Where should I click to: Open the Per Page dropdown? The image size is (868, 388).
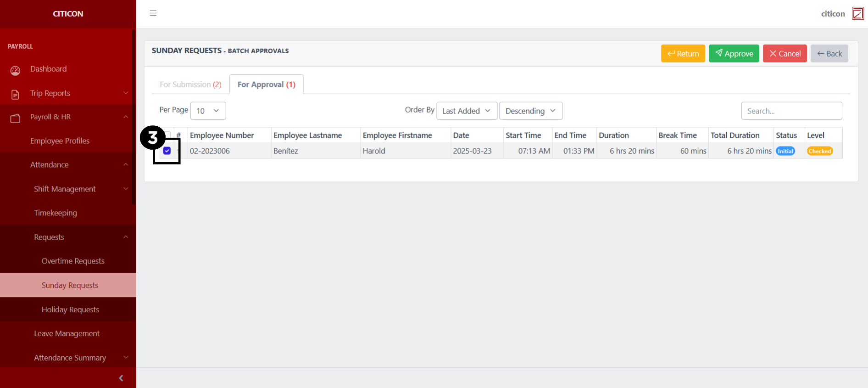208,111
